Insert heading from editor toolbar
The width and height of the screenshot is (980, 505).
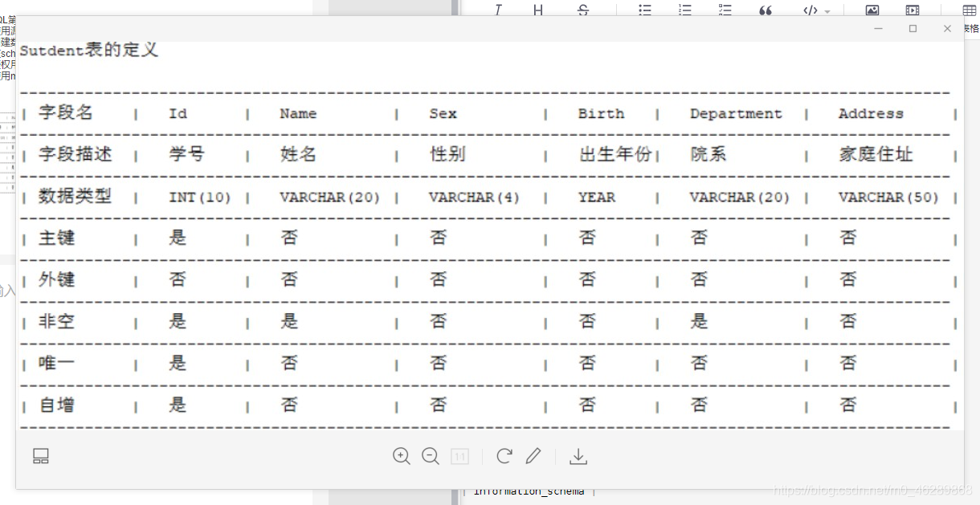[x=538, y=10]
